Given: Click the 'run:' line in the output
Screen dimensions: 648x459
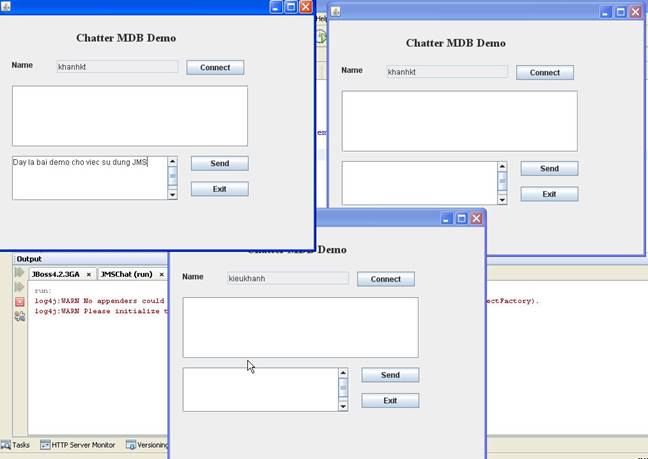Looking at the screenshot, I should coord(43,290).
